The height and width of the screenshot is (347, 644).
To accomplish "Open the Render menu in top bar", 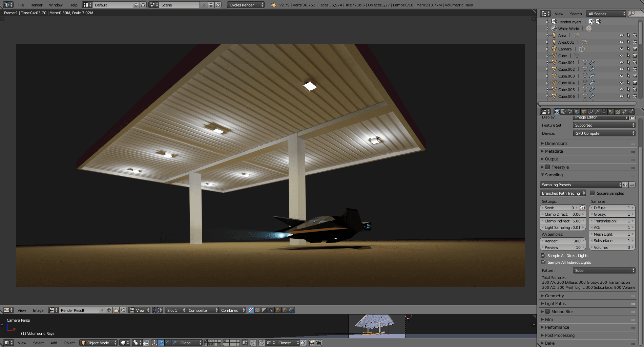I will 36,5.
